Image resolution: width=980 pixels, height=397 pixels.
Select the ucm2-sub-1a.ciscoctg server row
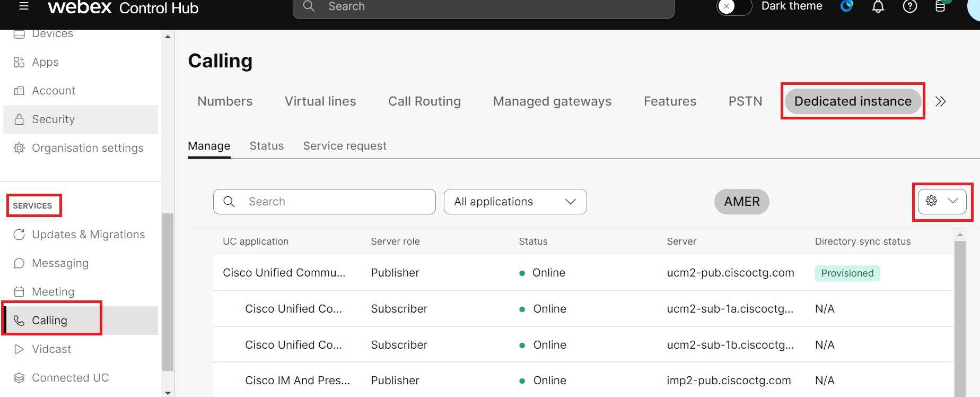[x=583, y=309]
